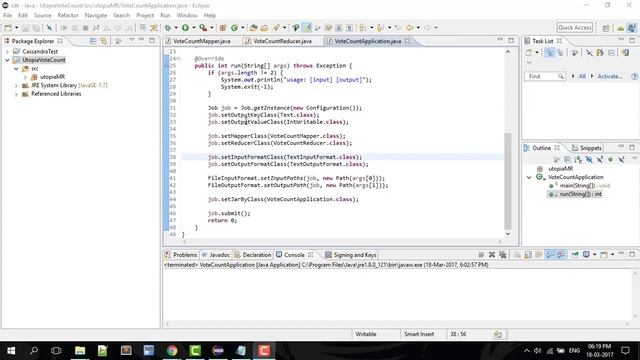
Task: Switch to the Problems tab
Action: [x=181, y=255]
